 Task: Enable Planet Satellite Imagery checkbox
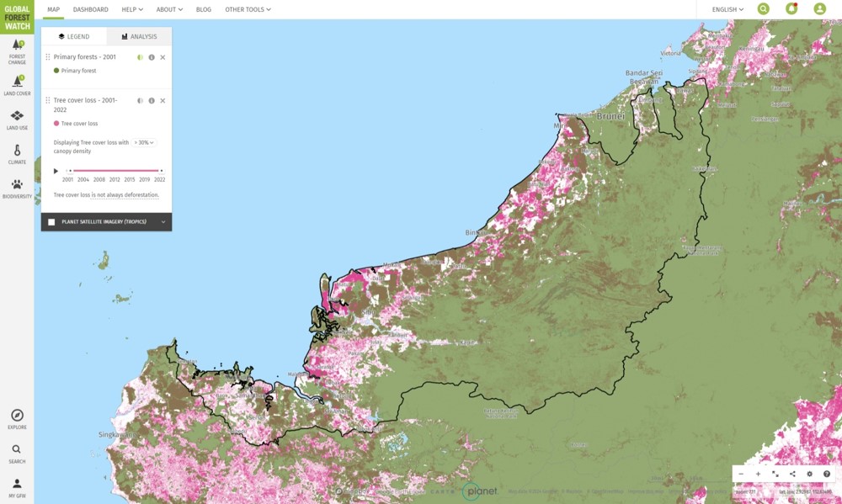click(51, 222)
